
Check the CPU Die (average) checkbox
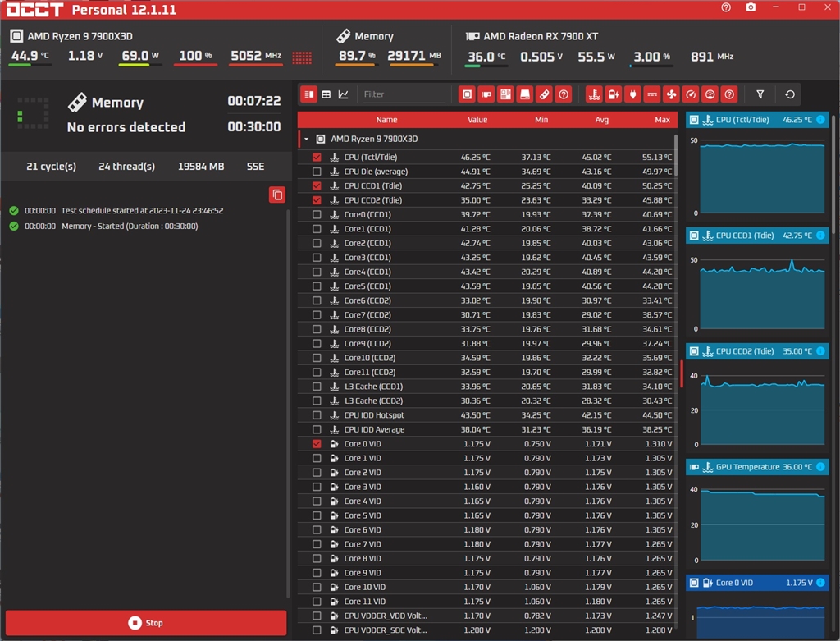tap(317, 172)
